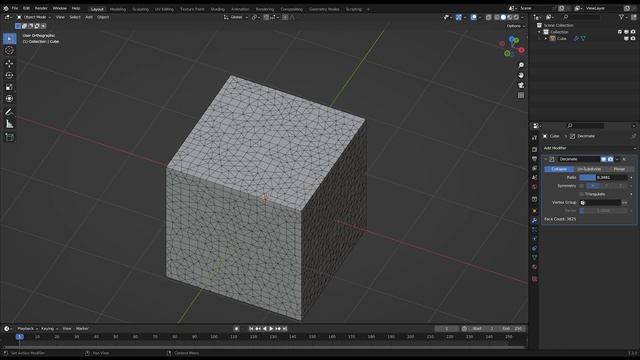
Task: Open the Scene properties tab
Action: pyautogui.click(x=534, y=178)
